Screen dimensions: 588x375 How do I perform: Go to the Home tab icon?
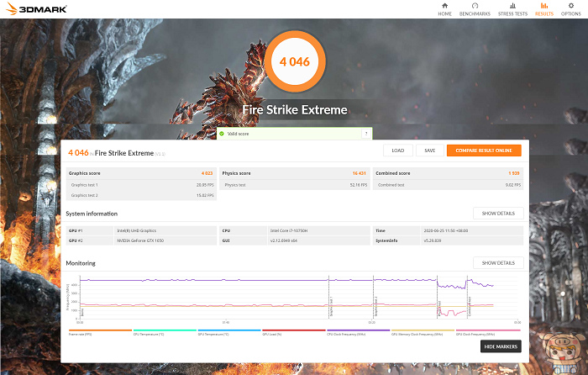(444, 6)
